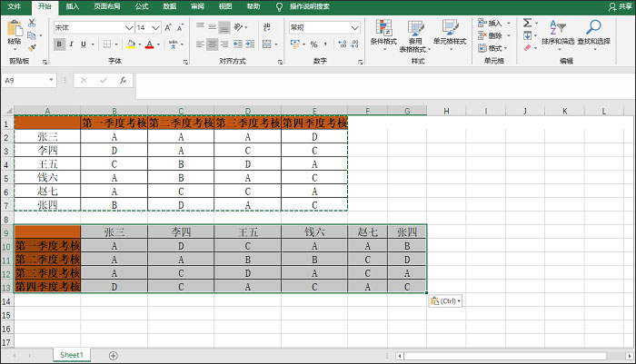
Task: Open the font size dropdown 14
Action: click(155, 27)
